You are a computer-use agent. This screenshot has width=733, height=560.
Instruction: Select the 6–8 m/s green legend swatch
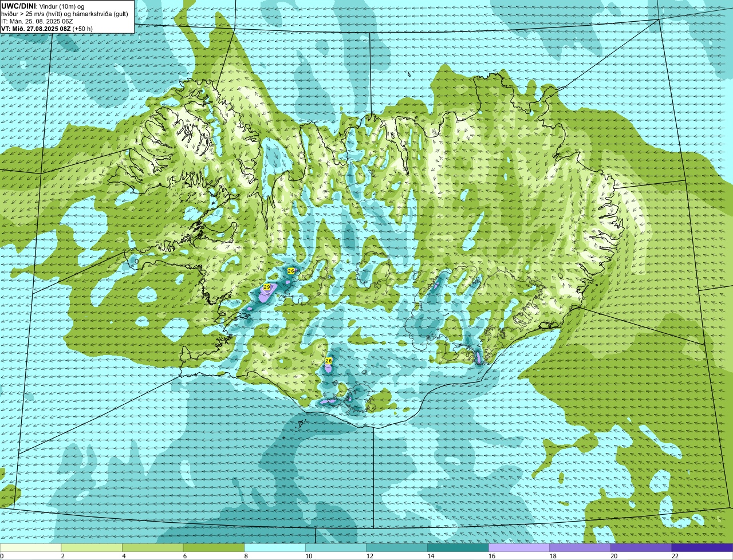tap(214, 547)
